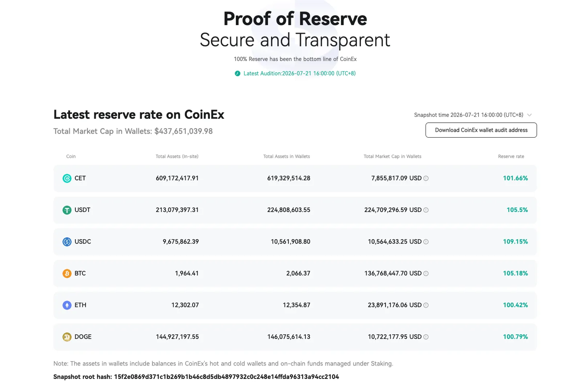The width and height of the screenshot is (581, 392).
Task: Open info icon beside USDT market cap
Action: (426, 210)
